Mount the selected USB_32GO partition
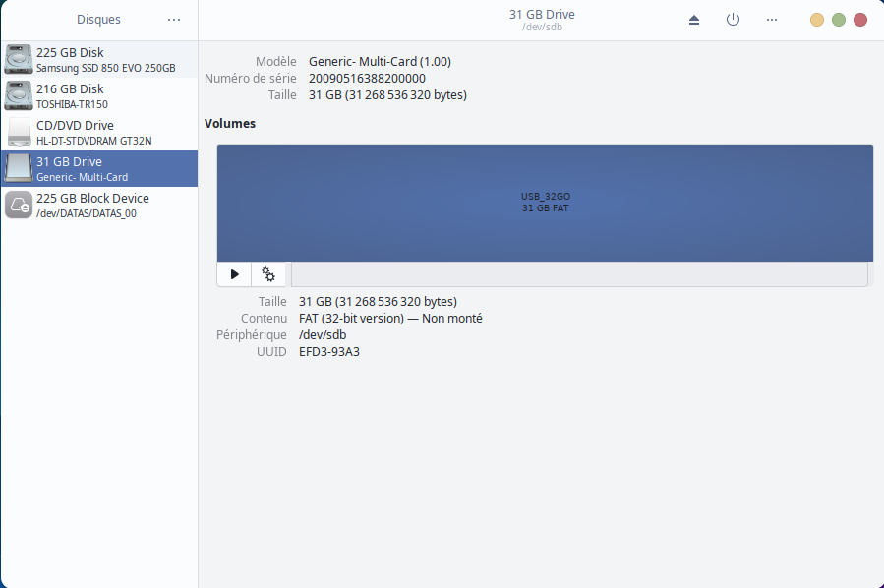The width and height of the screenshot is (884, 588). pyautogui.click(x=235, y=274)
